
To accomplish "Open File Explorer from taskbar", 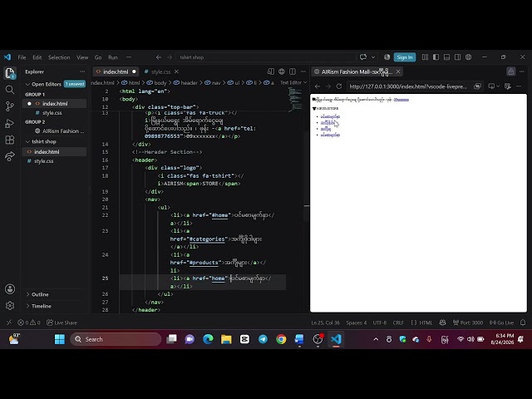I will pos(226,339).
